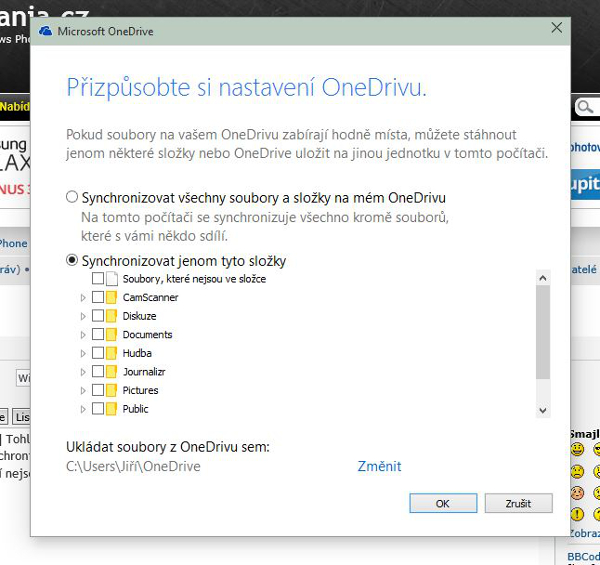The height and width of the screenshot is (565, 600).
Task: Expand the Hudba folder tree
Action: pyautogui.click(x=83, y=353)
